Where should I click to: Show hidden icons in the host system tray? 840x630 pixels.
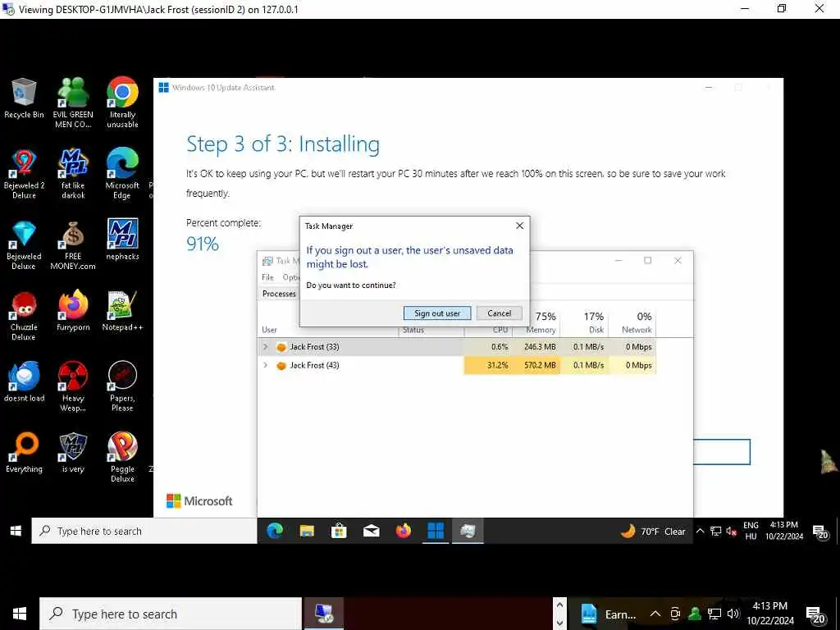click(x=655, y=614)
